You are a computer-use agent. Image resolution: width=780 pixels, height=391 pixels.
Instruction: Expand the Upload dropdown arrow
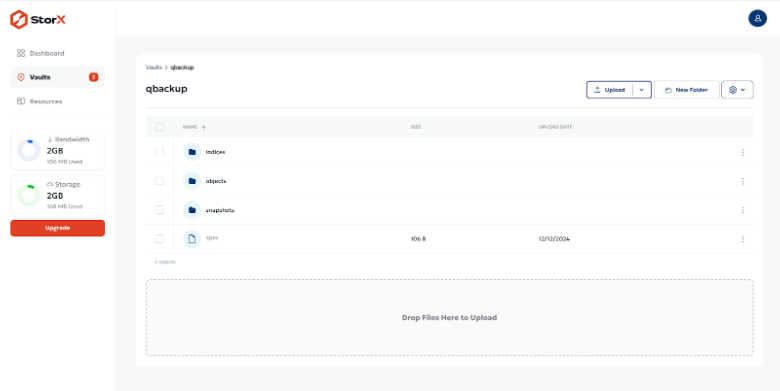coord(642,90)
